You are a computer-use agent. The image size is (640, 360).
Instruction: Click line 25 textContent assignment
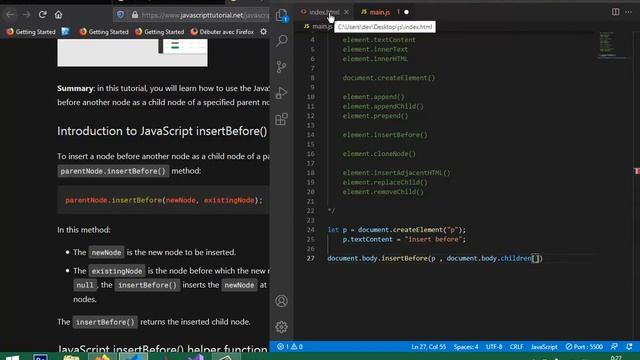(x=404, y=239)
